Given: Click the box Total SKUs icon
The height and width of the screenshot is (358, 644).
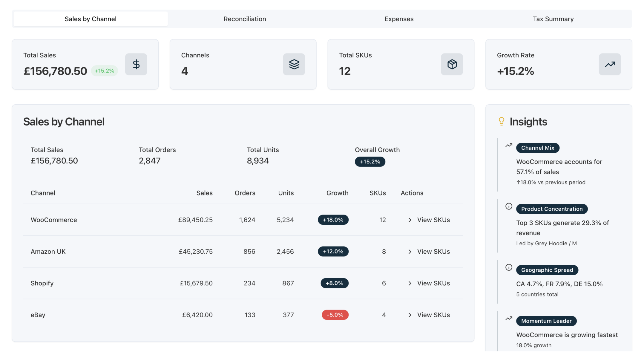Looking at the screenshot, I should pos(452,64).
